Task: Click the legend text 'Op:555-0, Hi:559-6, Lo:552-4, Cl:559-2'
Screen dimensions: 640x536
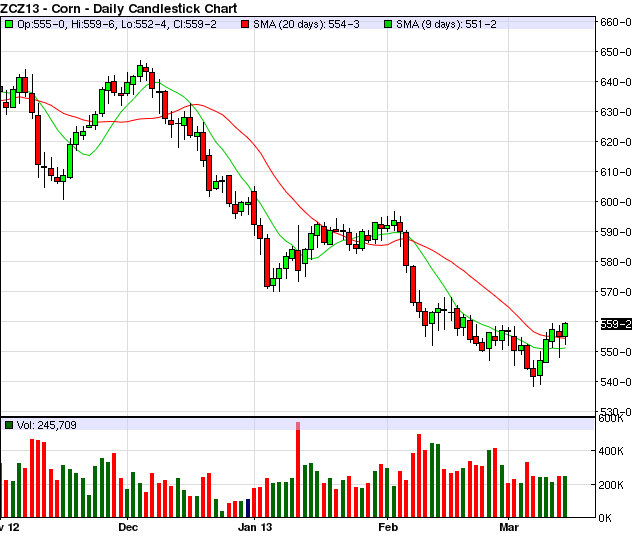Action: point(117,24)
